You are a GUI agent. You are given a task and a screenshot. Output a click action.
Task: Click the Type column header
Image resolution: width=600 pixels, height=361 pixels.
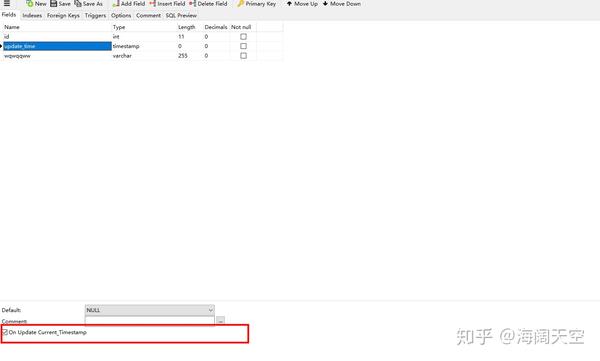144,27
